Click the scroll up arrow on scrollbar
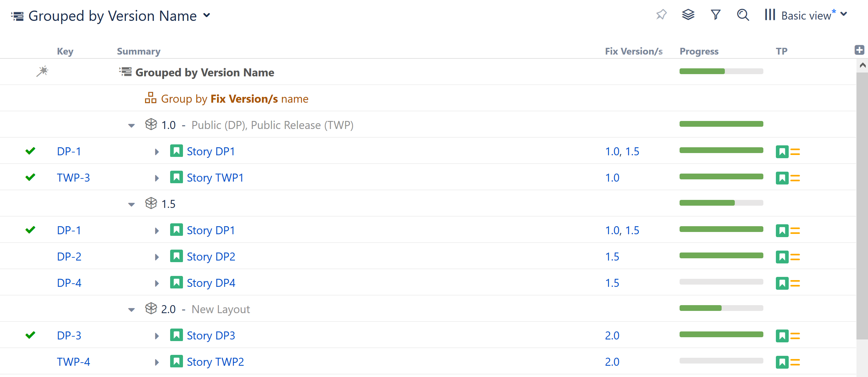868x377 pixels. pyautogui.click(x=862, y=65)
